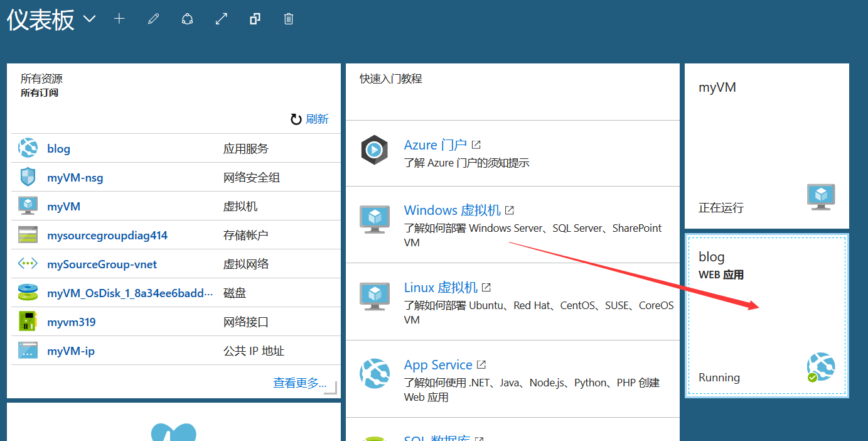Click the 网络接口 type text

point(246,322)
